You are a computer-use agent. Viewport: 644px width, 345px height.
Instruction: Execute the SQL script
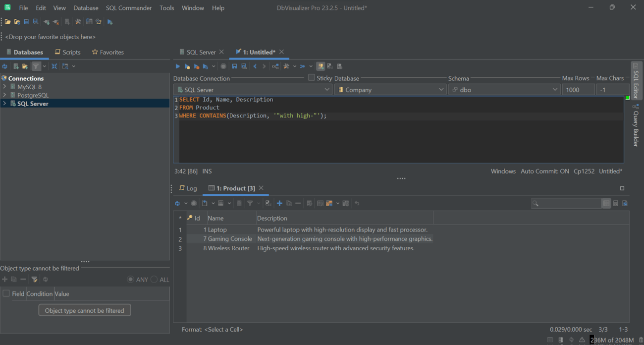point(177,66)
